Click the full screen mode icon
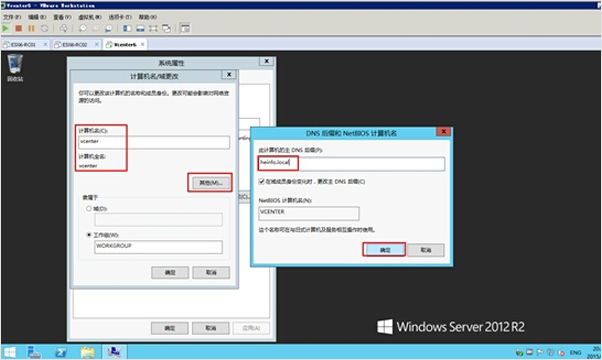602x360 pixels. coord(153,28)
